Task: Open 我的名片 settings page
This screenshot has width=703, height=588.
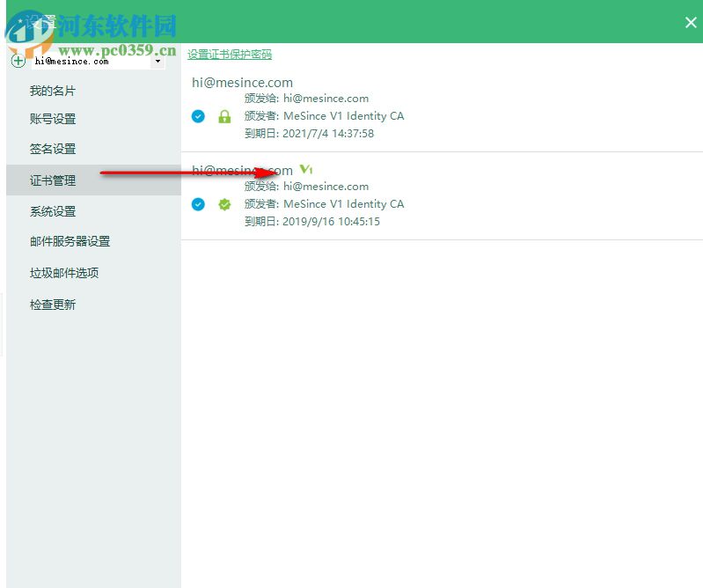Action: click(x=53, y=91)
